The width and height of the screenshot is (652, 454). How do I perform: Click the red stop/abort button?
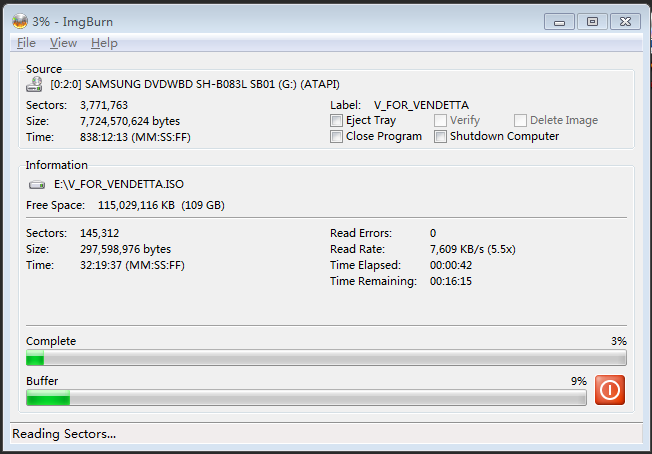[x=610, y=390]
